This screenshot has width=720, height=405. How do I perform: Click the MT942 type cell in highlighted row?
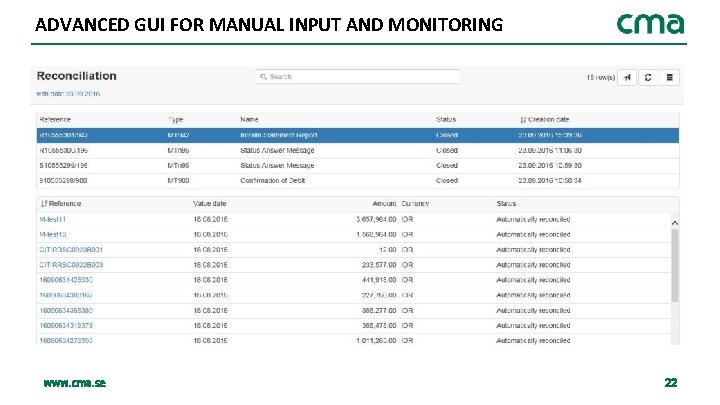[178, 135]
